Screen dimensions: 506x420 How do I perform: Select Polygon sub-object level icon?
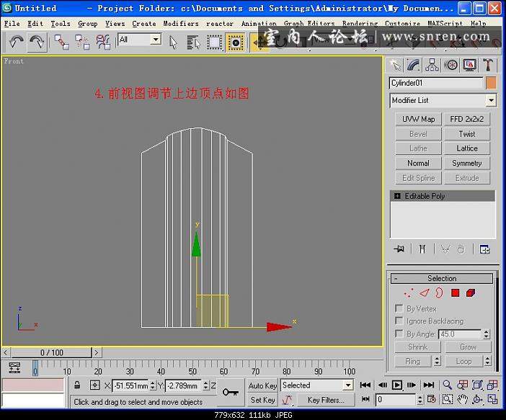(456, 292)
